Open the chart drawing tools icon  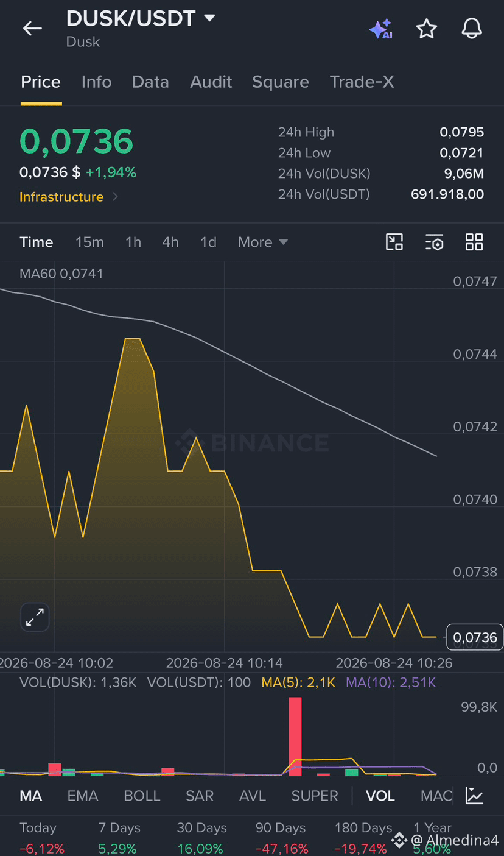[394, 242]
